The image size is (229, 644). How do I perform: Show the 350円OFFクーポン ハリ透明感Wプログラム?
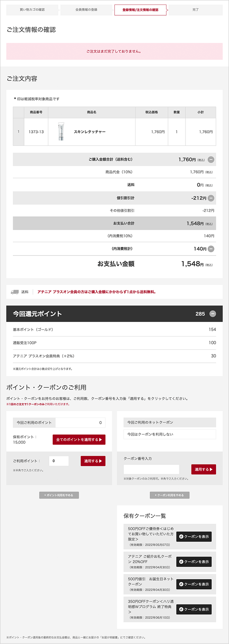194,609
